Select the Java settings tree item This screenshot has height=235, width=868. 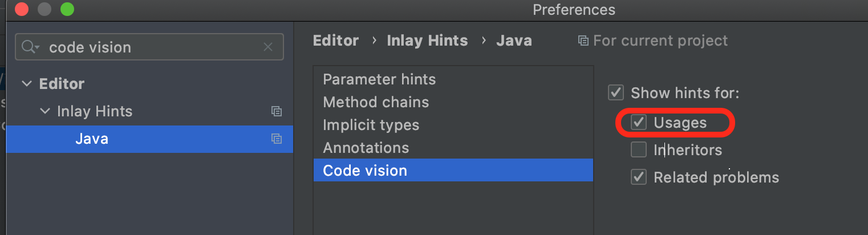click(92, 139)
